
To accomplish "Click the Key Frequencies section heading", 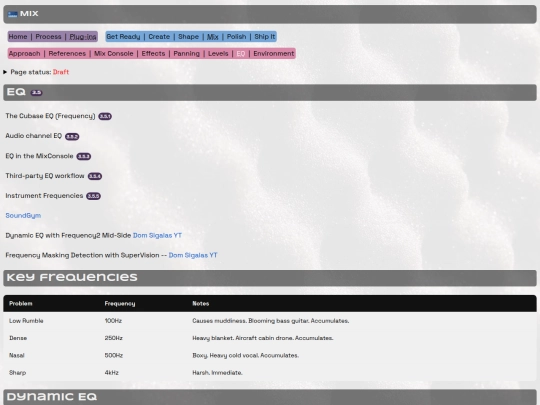I will click(72, 278).
